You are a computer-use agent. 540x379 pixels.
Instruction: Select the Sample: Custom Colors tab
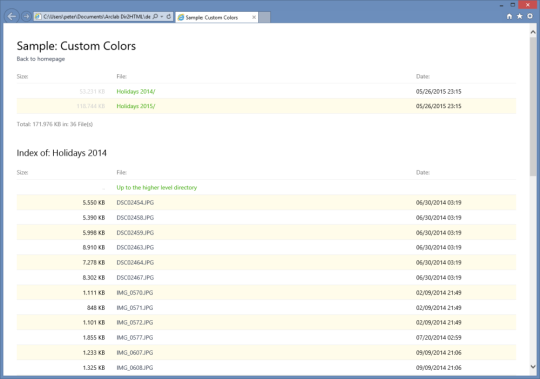217,17
